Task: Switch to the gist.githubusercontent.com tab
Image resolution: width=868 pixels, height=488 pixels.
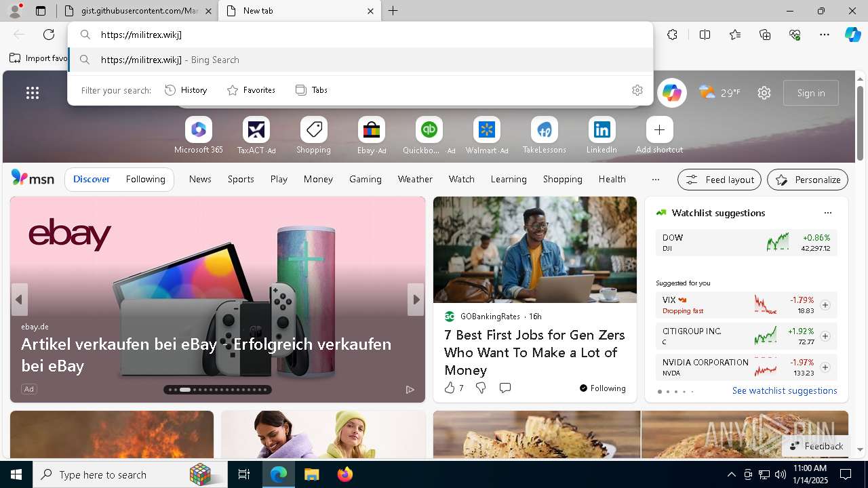Action: tap(137, 11)
